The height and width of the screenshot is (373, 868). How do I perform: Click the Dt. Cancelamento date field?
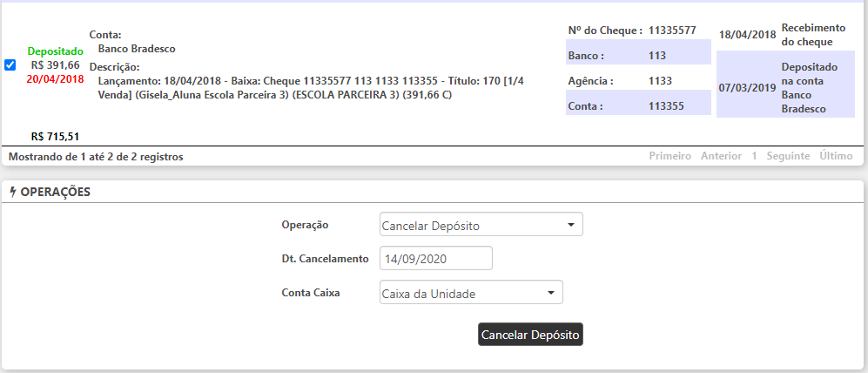point(436,259)
